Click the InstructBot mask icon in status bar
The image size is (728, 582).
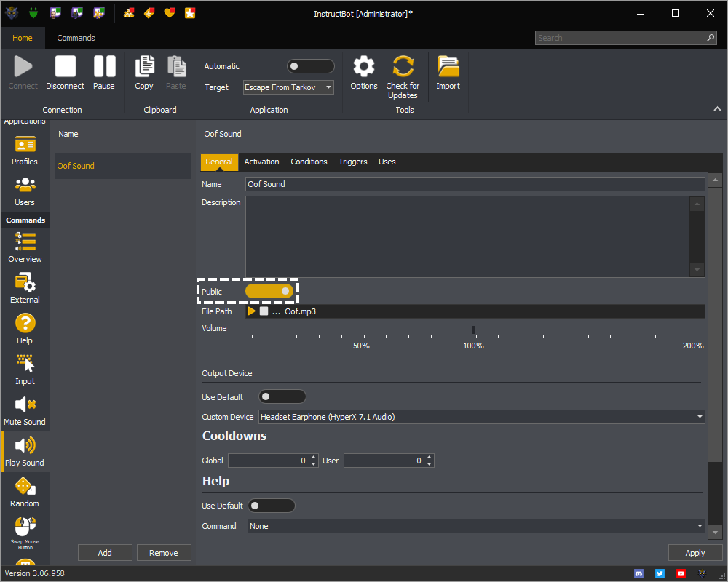click(702, 574)
